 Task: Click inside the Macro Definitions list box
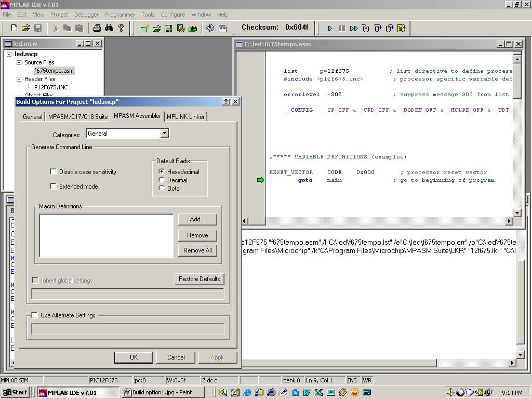(106, 235)
